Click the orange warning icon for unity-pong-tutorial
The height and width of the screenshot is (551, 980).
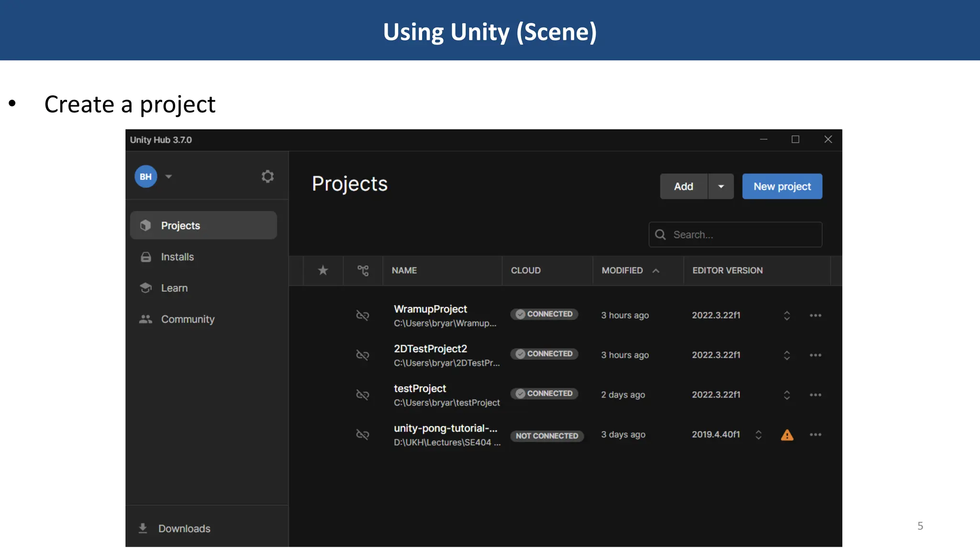coord(787,435)
